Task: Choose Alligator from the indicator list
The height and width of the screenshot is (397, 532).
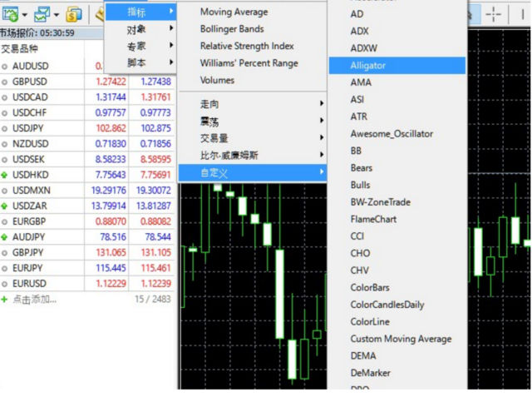Action: [368, 65]
